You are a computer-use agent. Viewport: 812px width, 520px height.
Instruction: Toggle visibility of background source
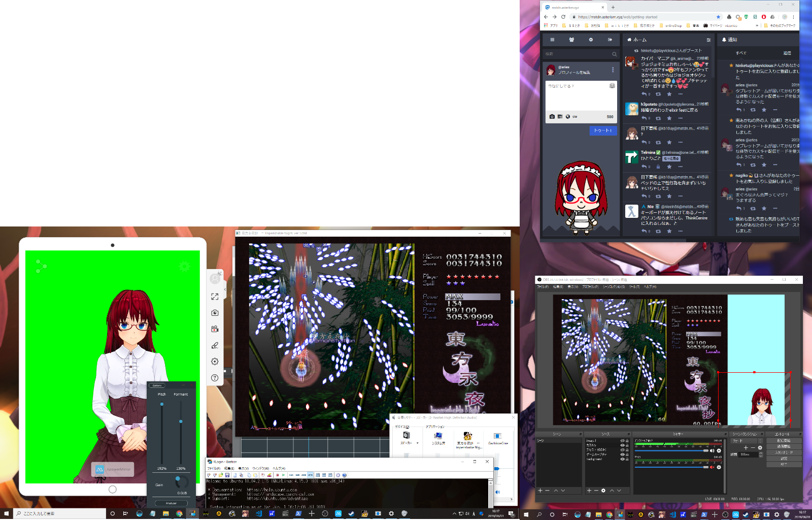coord(622,459)
